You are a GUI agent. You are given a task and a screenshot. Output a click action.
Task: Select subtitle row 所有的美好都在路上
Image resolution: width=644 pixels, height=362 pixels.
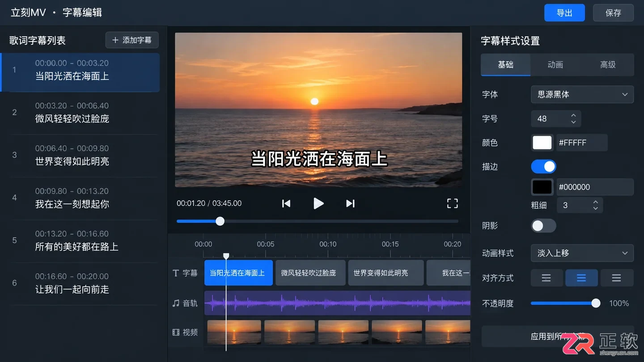[x=80, y=240]
